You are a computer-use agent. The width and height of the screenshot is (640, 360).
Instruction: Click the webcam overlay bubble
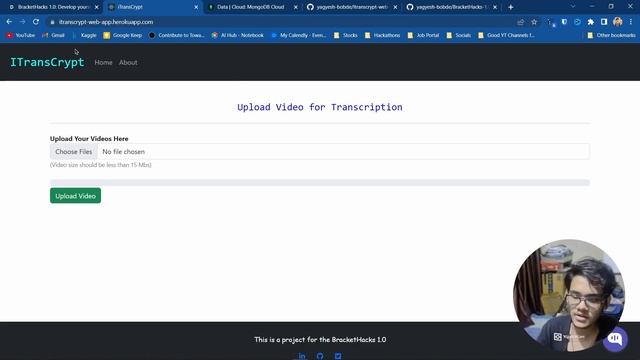[x=569, y=295]
